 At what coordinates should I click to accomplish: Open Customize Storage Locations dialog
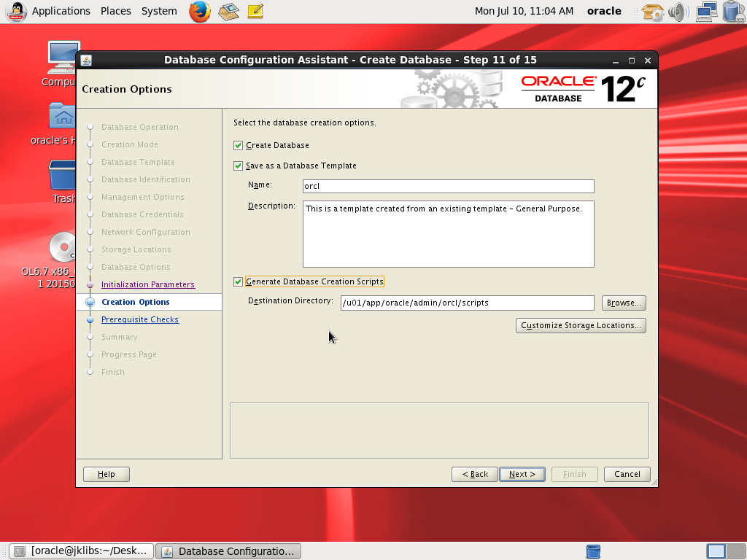coord(581,325)
